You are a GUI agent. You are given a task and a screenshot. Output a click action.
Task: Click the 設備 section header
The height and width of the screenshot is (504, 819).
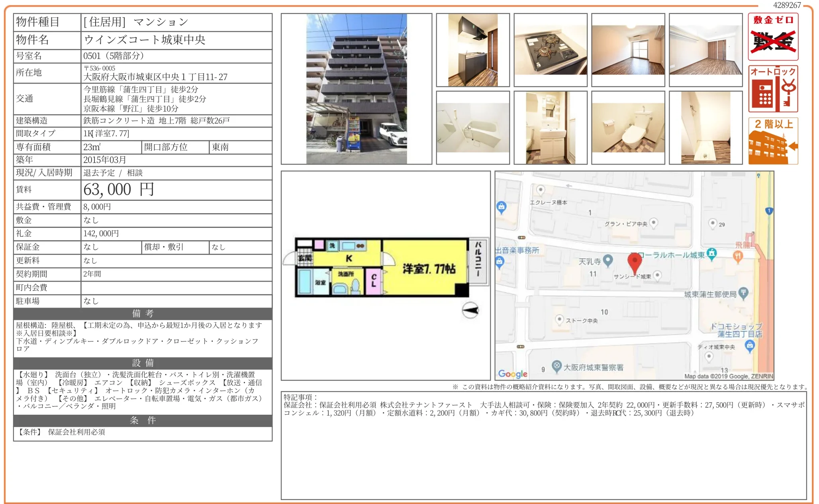tap(143, 363)
